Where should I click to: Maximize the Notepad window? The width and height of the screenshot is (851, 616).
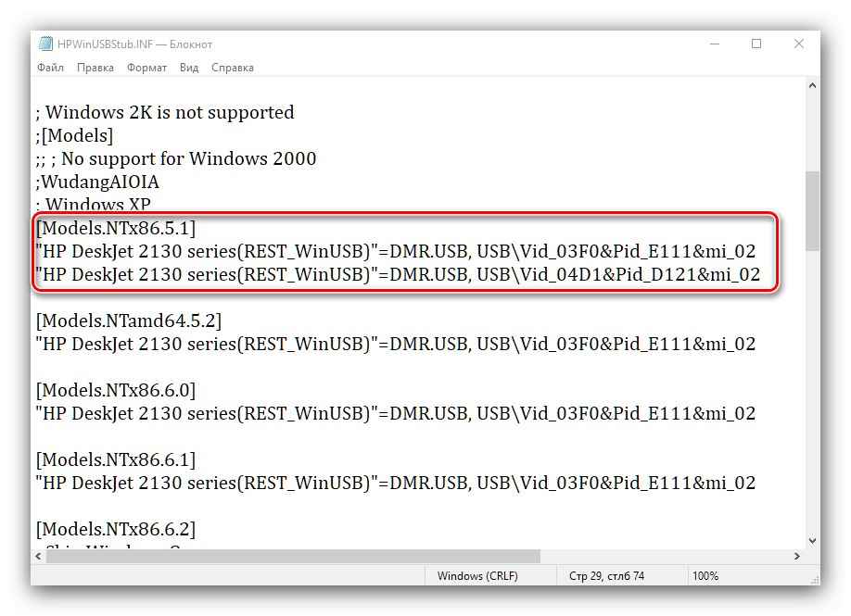(756, 44)
